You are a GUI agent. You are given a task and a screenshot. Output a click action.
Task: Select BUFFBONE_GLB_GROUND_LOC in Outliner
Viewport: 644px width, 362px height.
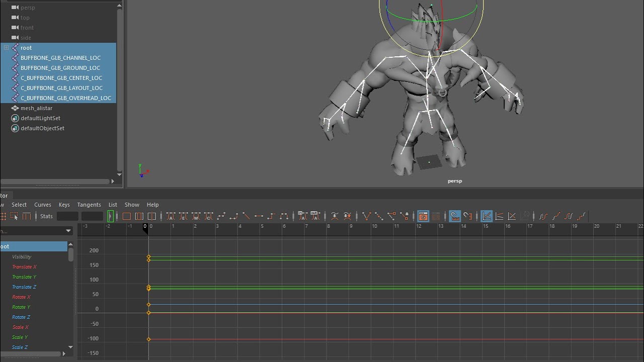(60, 68)
